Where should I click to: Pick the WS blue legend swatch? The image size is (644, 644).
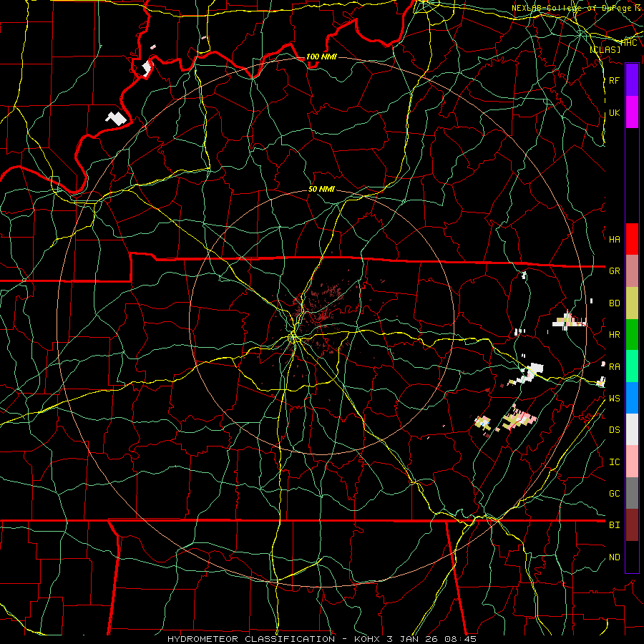tap(632, 398)
